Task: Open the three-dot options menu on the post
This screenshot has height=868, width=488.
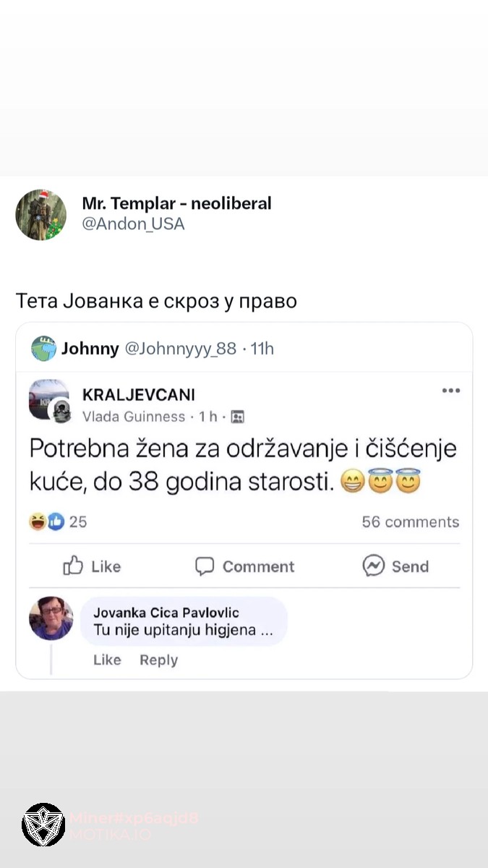Action: point(450,389)
